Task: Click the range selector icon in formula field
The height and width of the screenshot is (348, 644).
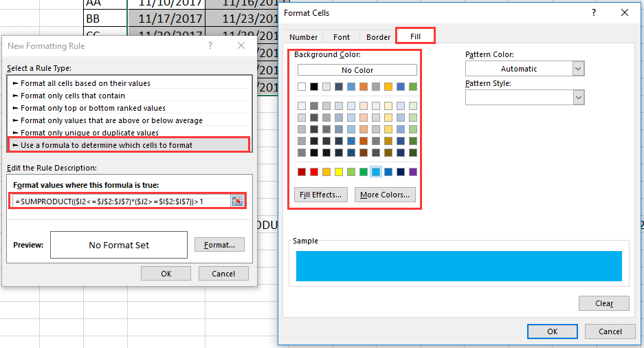Action: tap(237, 201)
